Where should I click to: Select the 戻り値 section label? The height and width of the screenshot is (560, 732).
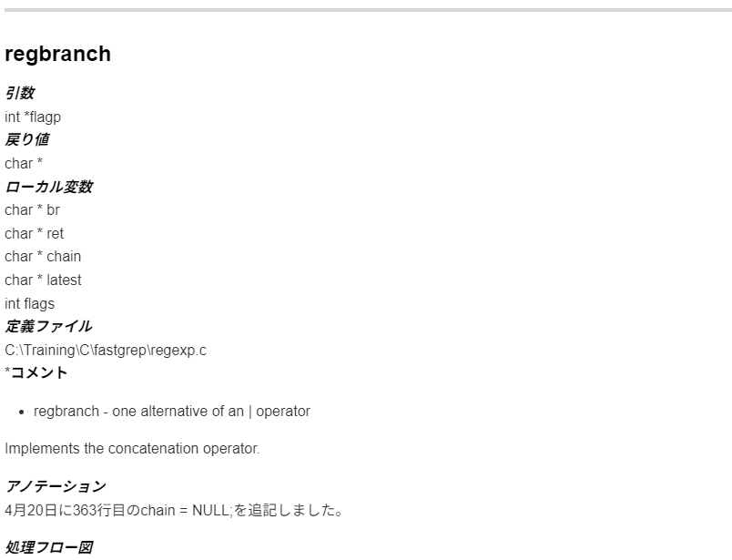(27, 139)
